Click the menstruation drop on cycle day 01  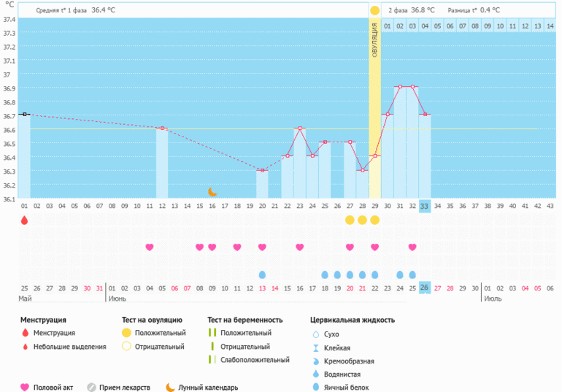[24, 220]
